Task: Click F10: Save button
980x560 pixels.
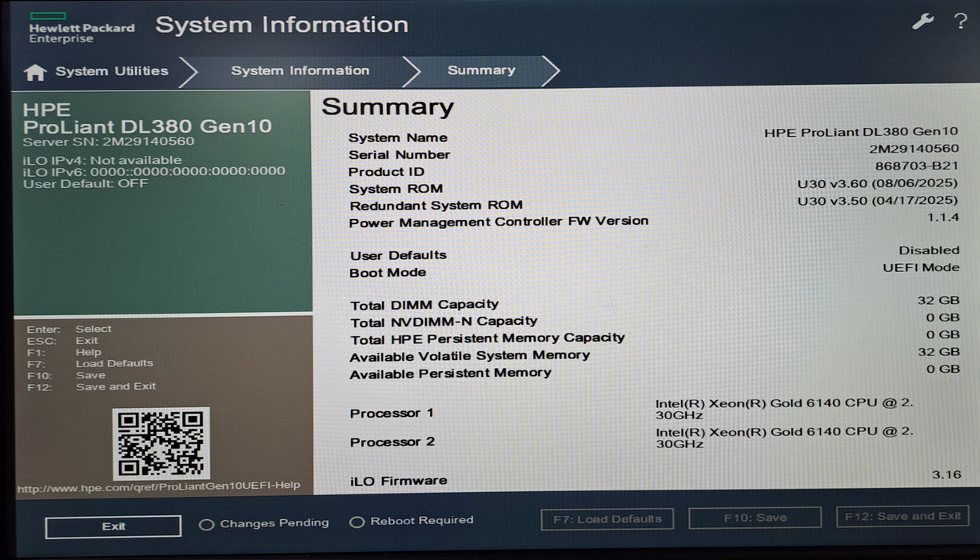Action: pyautogui.click(x=755, y=518)
